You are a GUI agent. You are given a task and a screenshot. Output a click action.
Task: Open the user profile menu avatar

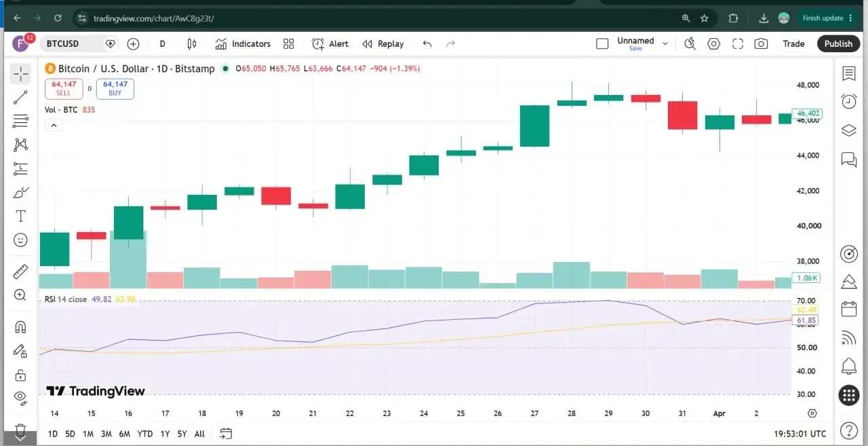pos(20,43)
